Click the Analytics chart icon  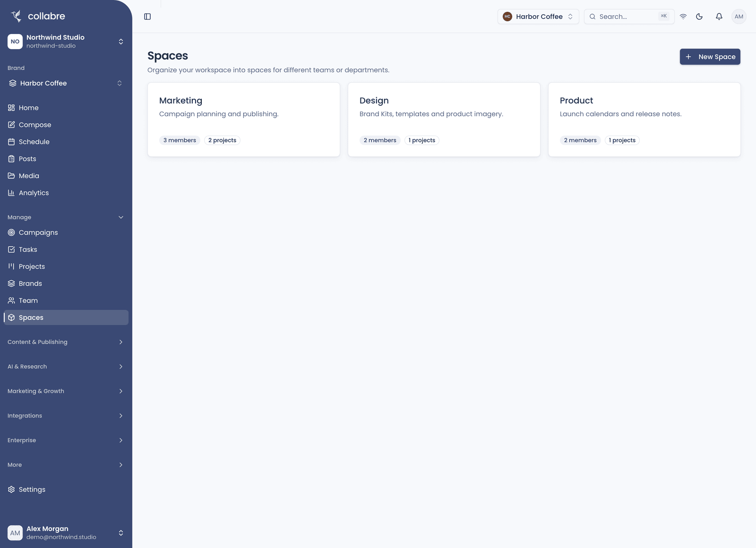(11, 193)
